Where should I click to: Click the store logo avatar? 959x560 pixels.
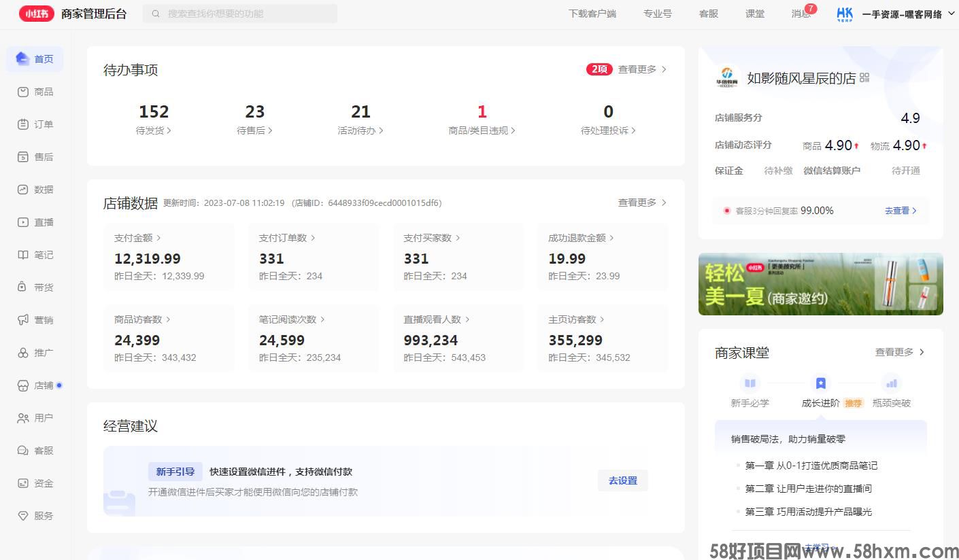[727, 77]
